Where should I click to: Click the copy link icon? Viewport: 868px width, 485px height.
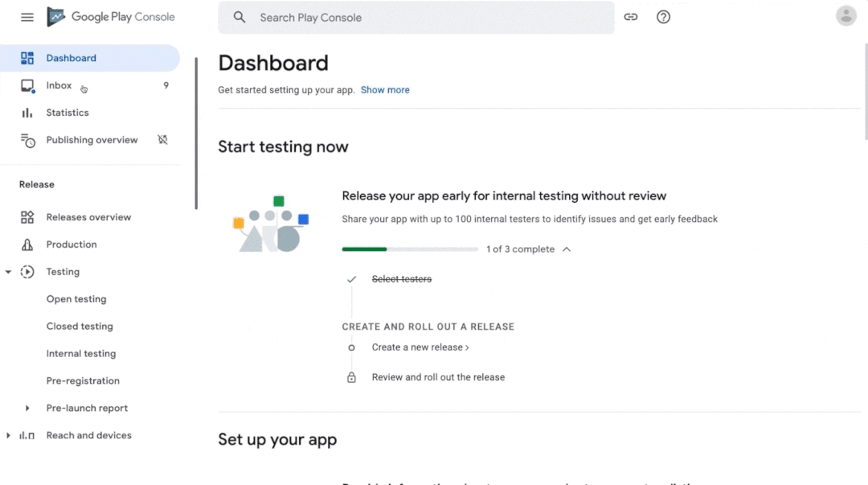[631, 17]
